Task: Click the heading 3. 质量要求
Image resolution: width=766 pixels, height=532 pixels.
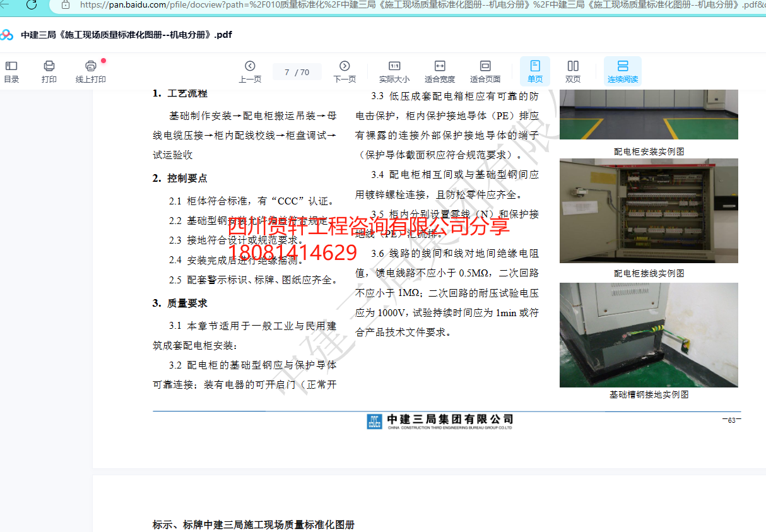Action: pos(180,304)
